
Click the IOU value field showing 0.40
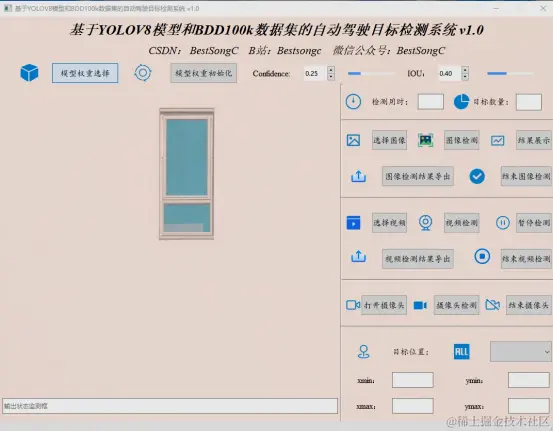[x=450, y=73]
